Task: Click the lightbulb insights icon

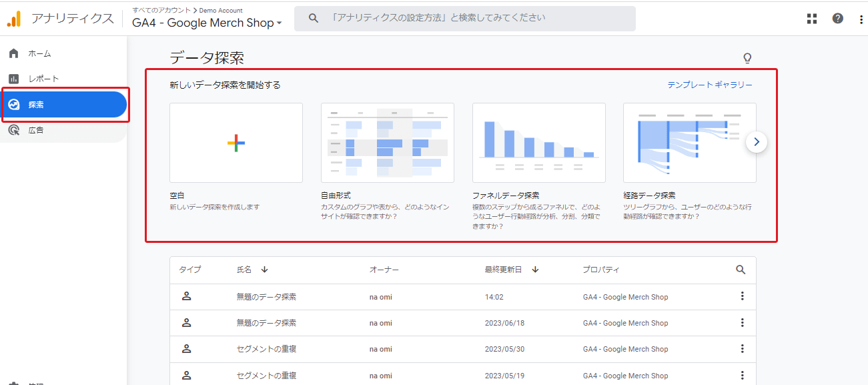Action: (x=747, y=58)
